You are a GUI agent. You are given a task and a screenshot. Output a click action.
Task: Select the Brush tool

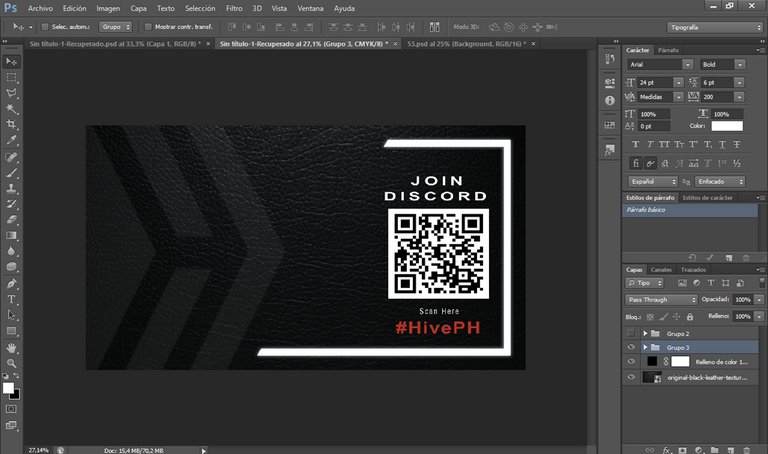point(11,173)
